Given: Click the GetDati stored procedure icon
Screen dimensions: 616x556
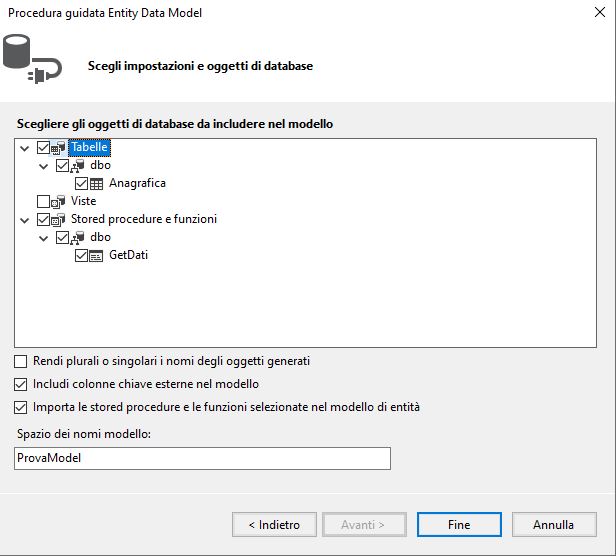Looking at the screenshot, I should click(x=96, y=256).
